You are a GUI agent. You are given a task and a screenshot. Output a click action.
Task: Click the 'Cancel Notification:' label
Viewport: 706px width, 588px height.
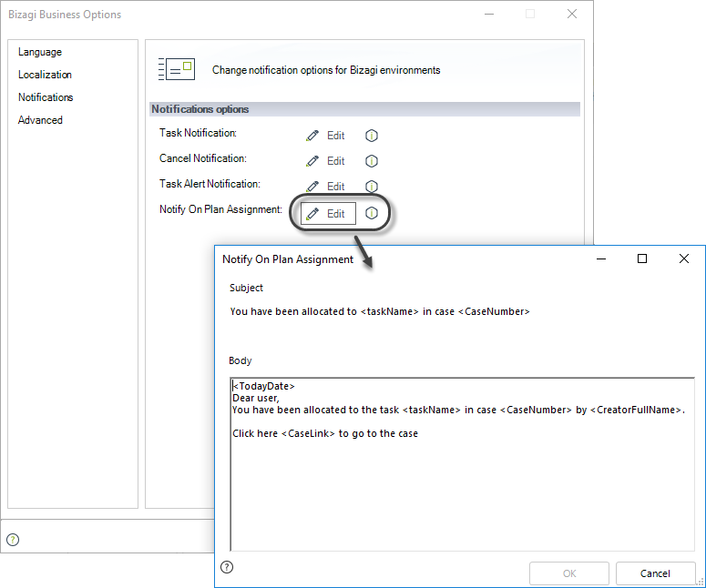click(x=203, y=158)
